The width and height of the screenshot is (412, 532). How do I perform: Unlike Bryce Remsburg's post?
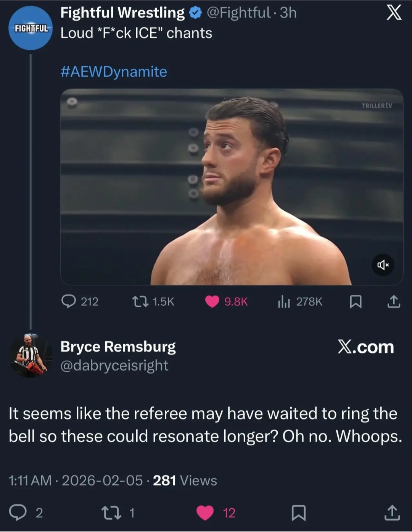pos(205,513)
